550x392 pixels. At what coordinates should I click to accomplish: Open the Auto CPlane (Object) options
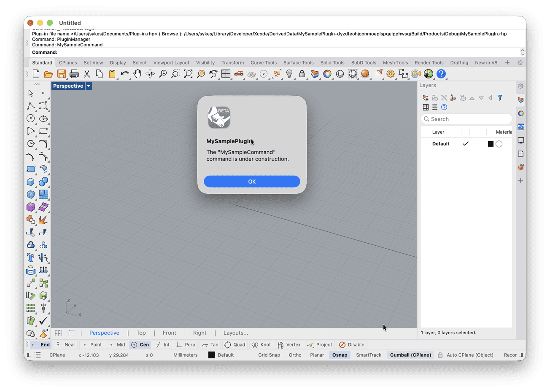pyautogui.click(x=470, y=355)
